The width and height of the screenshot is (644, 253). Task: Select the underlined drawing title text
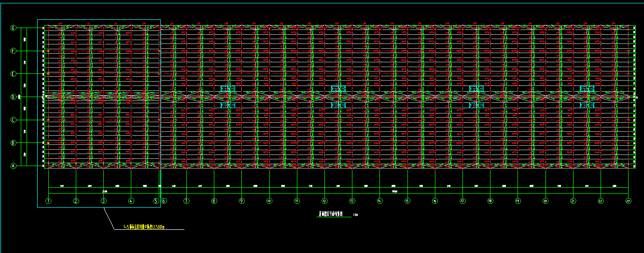[x=329, y=214]
